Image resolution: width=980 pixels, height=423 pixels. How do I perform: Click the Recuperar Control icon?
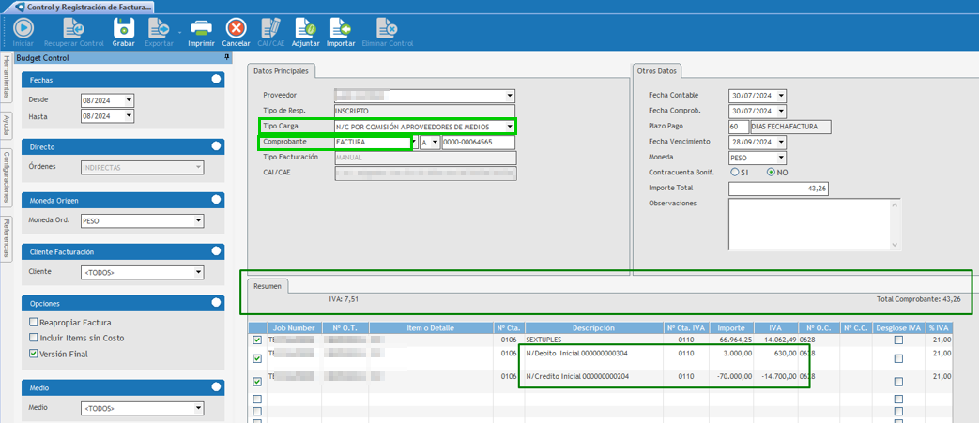[74, 28]
